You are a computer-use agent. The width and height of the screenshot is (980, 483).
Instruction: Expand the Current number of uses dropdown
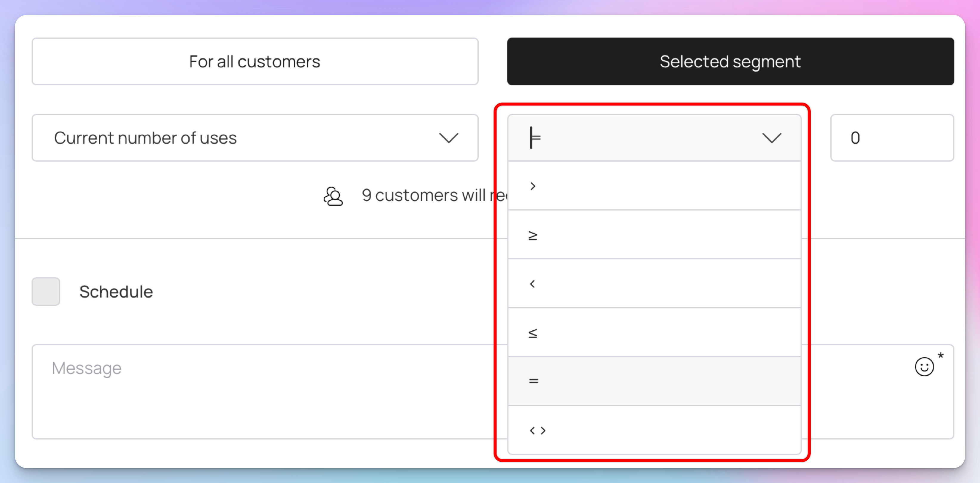pos(255,138)
